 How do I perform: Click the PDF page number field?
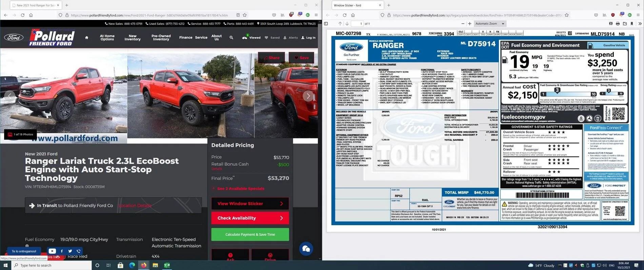click(357, 24)
